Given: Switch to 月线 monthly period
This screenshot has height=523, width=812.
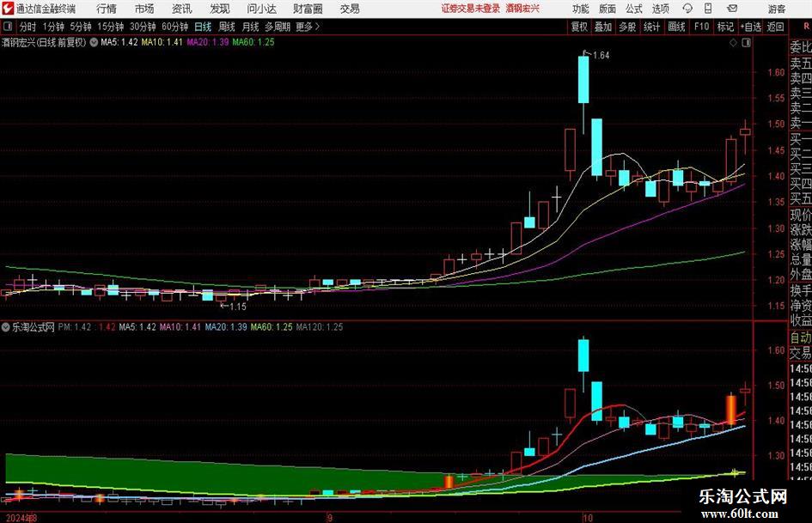Looking at the screenshot, I should click(250, 27).
